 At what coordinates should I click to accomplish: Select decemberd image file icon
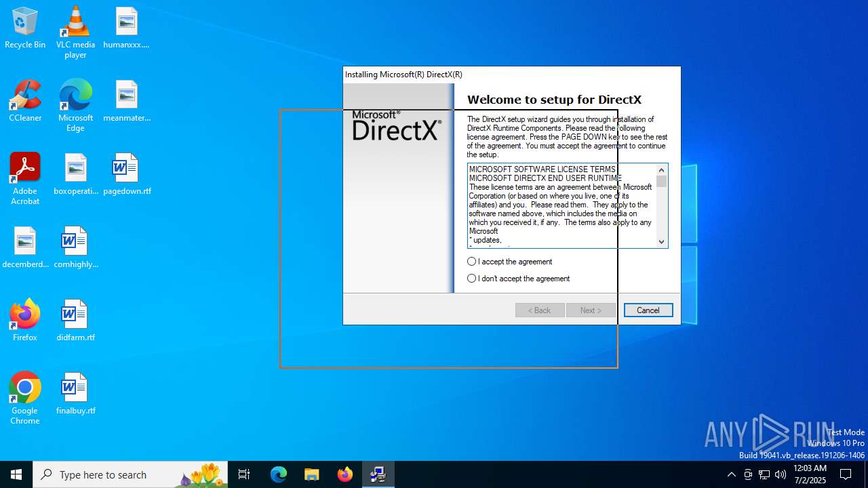pyautogui.click(x=25, y=248)
